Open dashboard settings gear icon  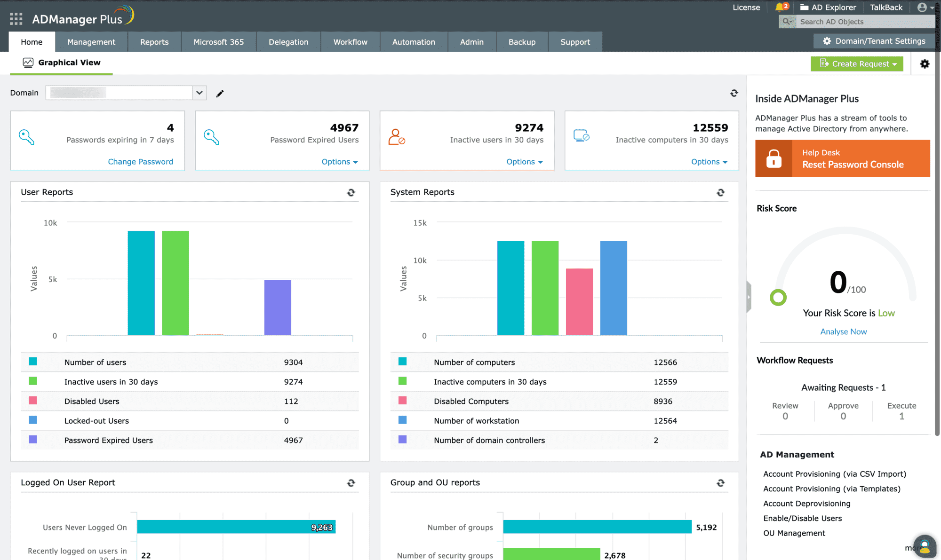(x=925, y=64)
